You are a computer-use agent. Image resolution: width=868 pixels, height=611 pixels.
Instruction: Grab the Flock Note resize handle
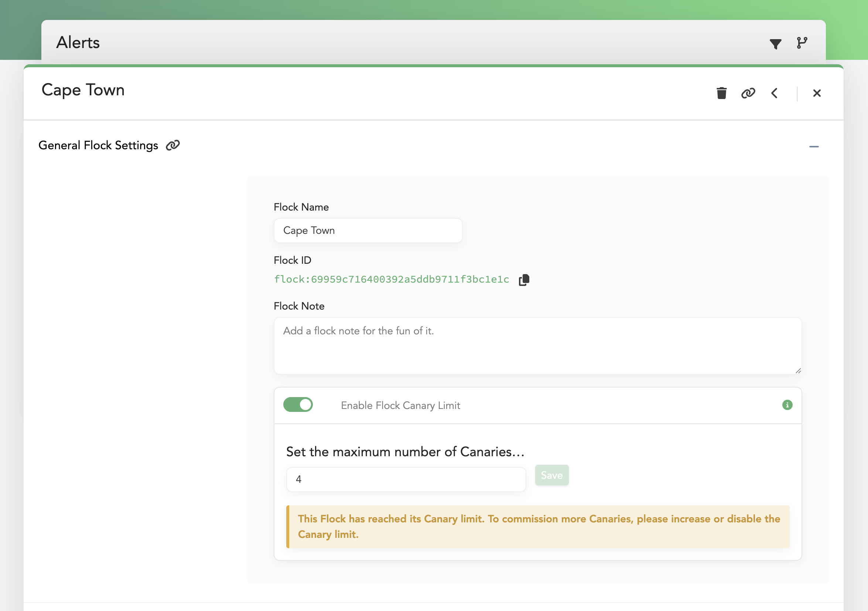[x=798, y=371]
